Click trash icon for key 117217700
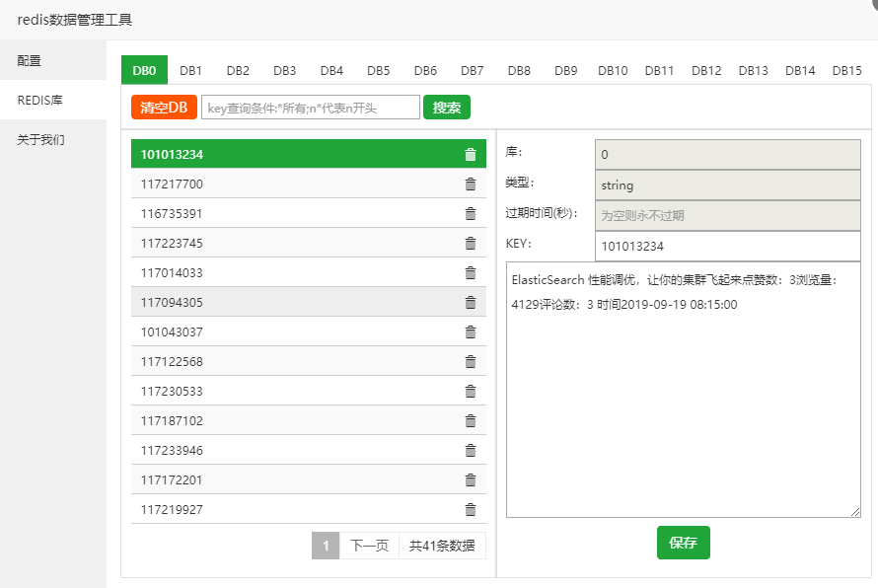Viewport: 878px width, 588px height. coord(471,184)
